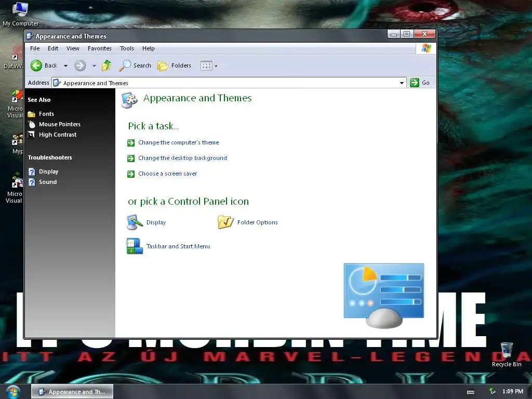Screen dimensions: 532x399
Task: Open Taskbar and Start Menu text link
Action: (178, 246)
